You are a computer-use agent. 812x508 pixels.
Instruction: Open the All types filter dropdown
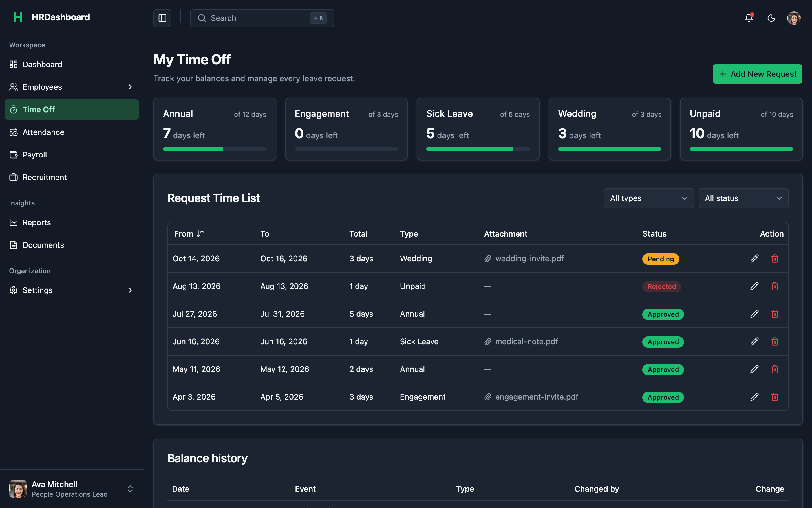pyautogui.click(x=648, y=198)
